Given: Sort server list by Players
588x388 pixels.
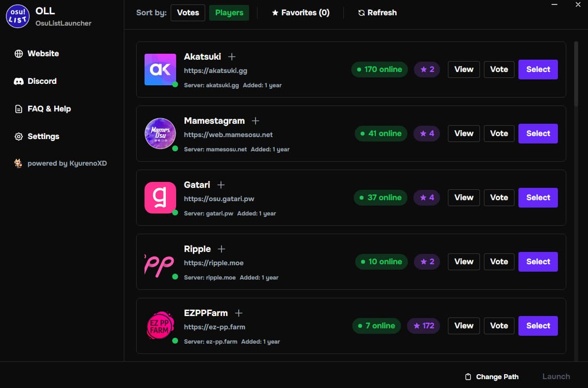Looking at the screenshot, I should click(229, 13).
